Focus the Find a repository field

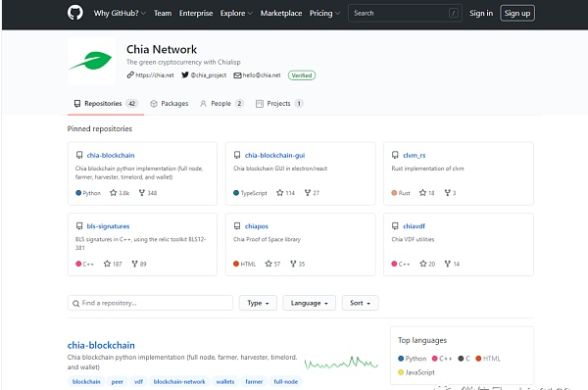tap(150, 303)
